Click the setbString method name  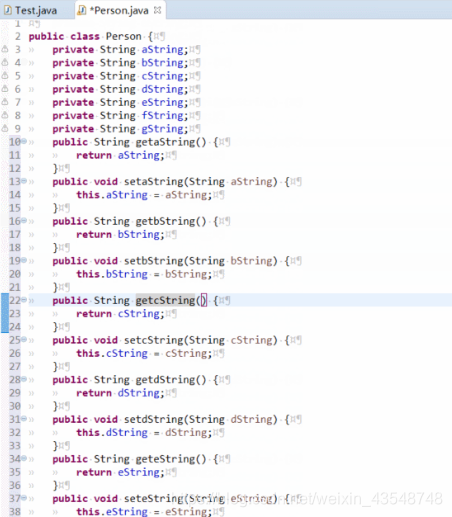coord(154,261)
